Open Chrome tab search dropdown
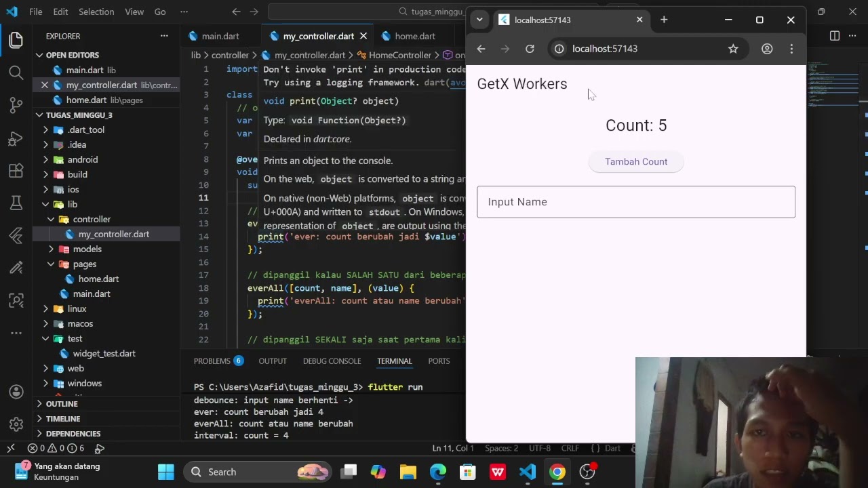This screenshot has height=488, width=868. coord(479,20)
